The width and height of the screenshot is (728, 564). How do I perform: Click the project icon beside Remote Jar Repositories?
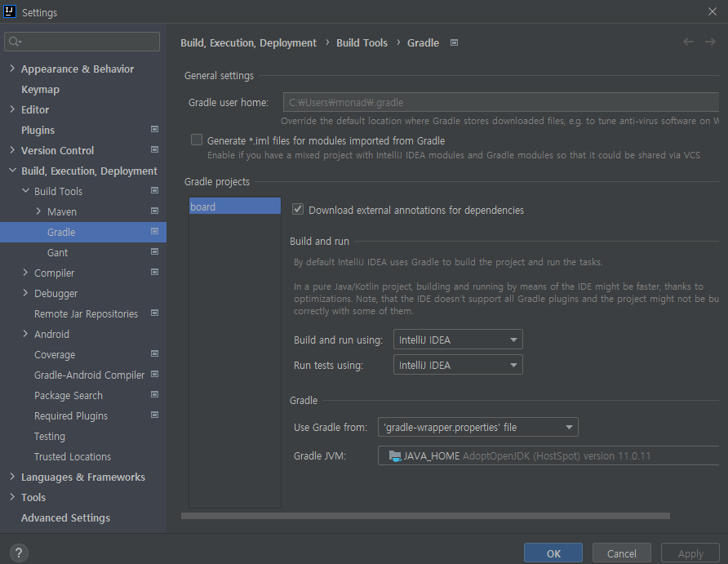[x=154, y=313]
